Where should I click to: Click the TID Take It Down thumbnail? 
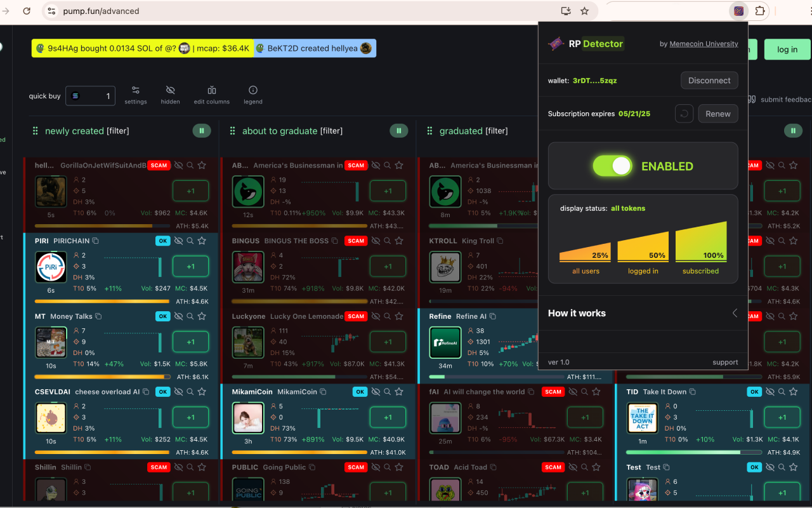(x=643, y=418)
